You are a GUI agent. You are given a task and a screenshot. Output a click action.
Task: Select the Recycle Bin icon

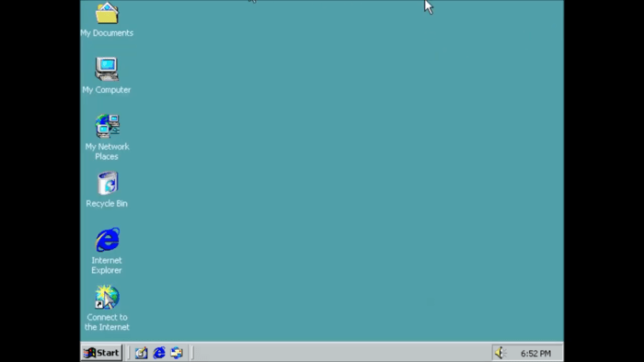click(x=108, y=183)
